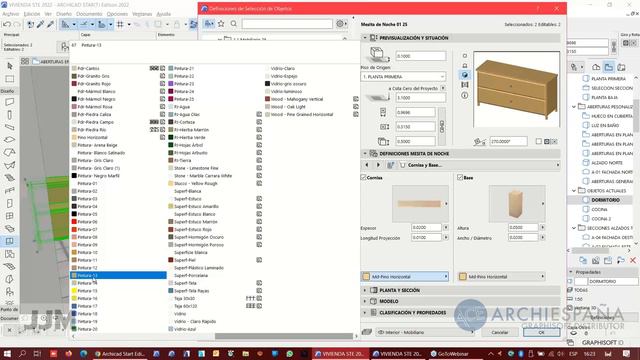Select the syringe inject parameters tool
Screen dimensions: 640x360
coord(50,24)
